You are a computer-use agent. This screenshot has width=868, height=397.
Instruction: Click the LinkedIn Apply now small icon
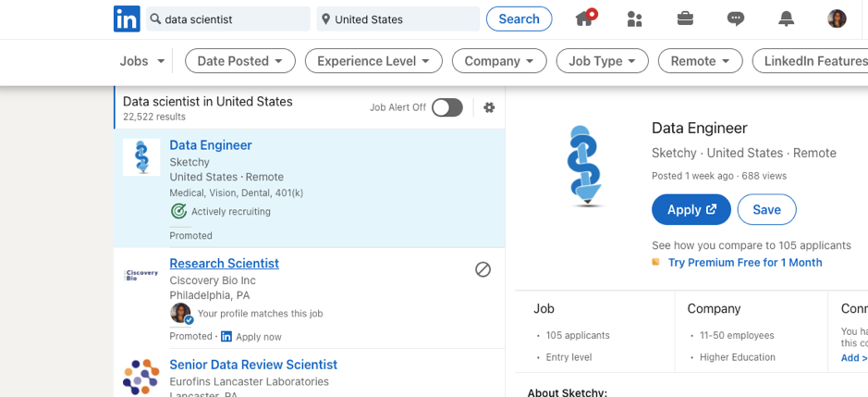pyautogui.click(x=226, y=337)
